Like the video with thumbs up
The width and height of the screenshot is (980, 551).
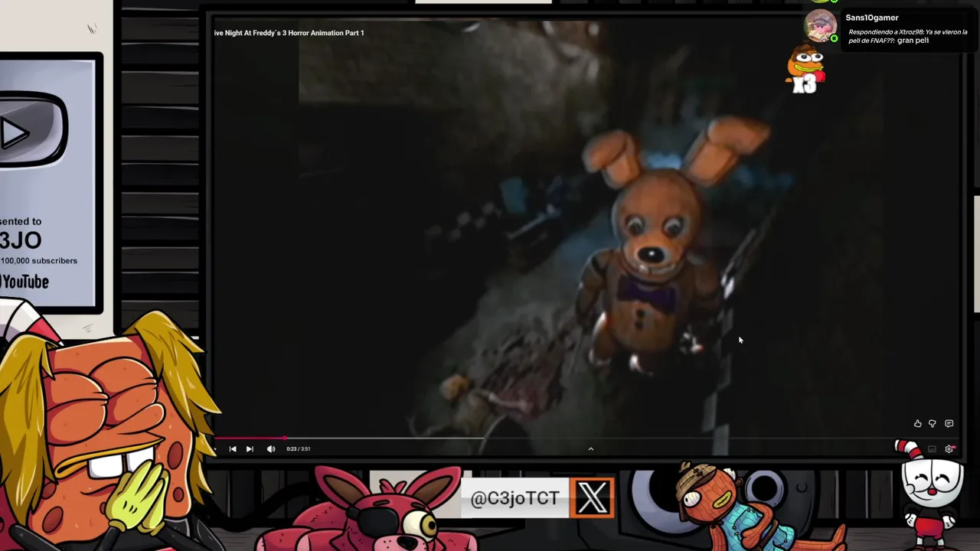point(917,423)
